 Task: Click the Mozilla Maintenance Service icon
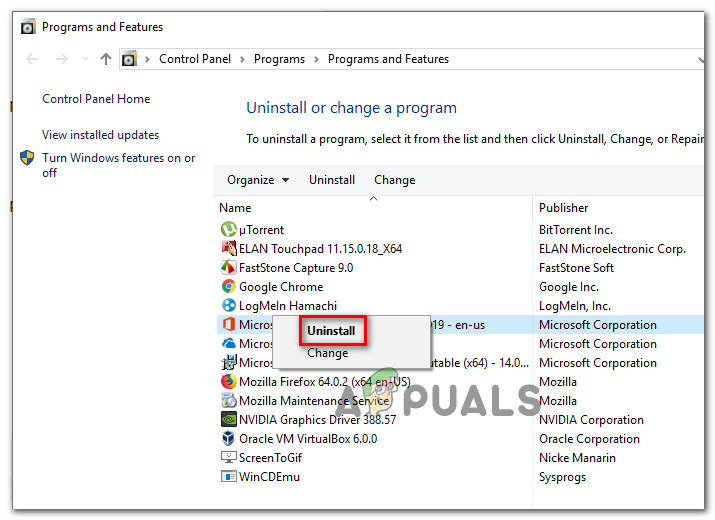click(228, 400)
